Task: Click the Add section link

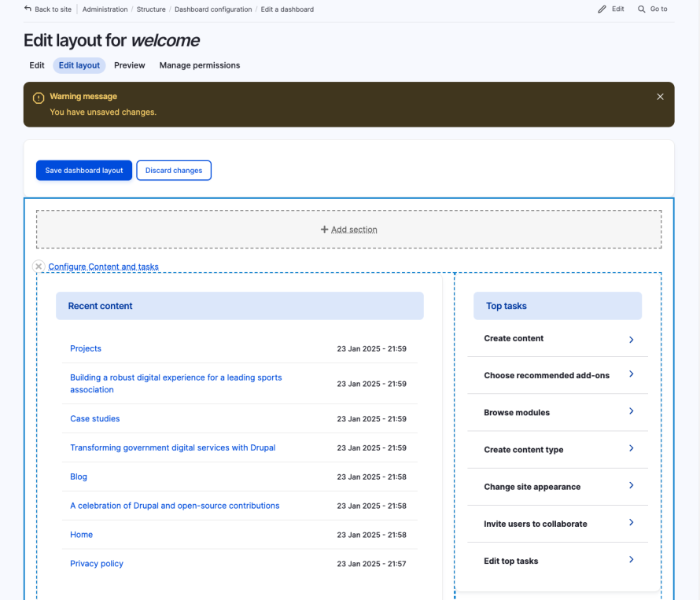Action: coord(354,230)
